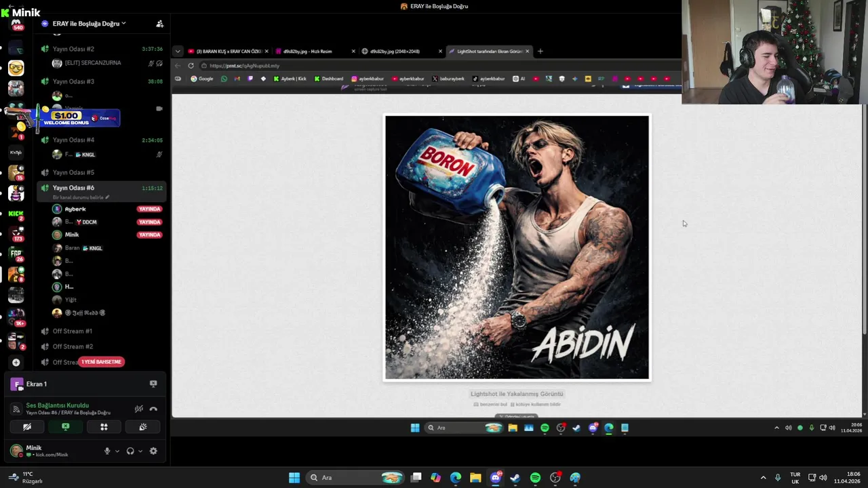
Task: Toggle Discord noise suppression icon
Action: click(x=138, y=409)
